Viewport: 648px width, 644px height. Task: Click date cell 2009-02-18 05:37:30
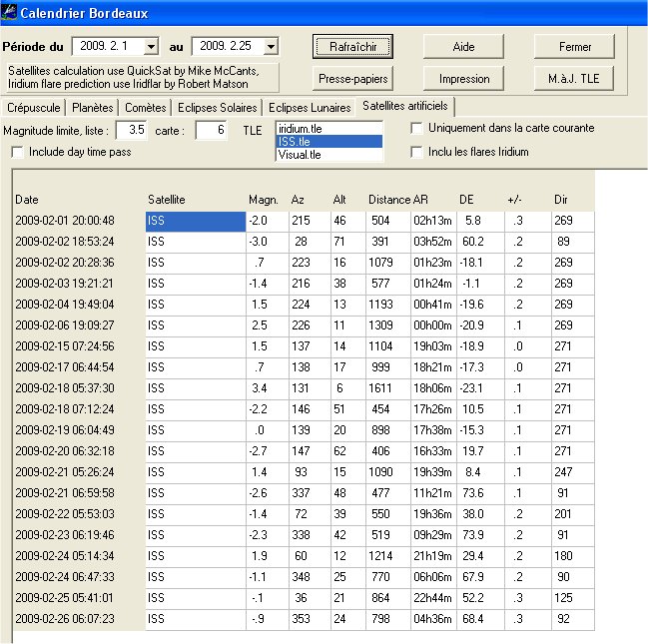tap(65, 388)
